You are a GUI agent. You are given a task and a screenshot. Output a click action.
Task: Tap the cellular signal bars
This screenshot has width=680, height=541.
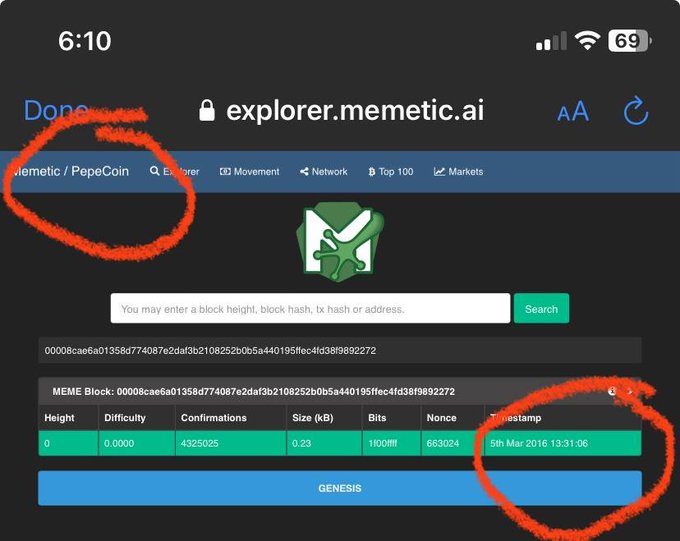coord(551,41)
